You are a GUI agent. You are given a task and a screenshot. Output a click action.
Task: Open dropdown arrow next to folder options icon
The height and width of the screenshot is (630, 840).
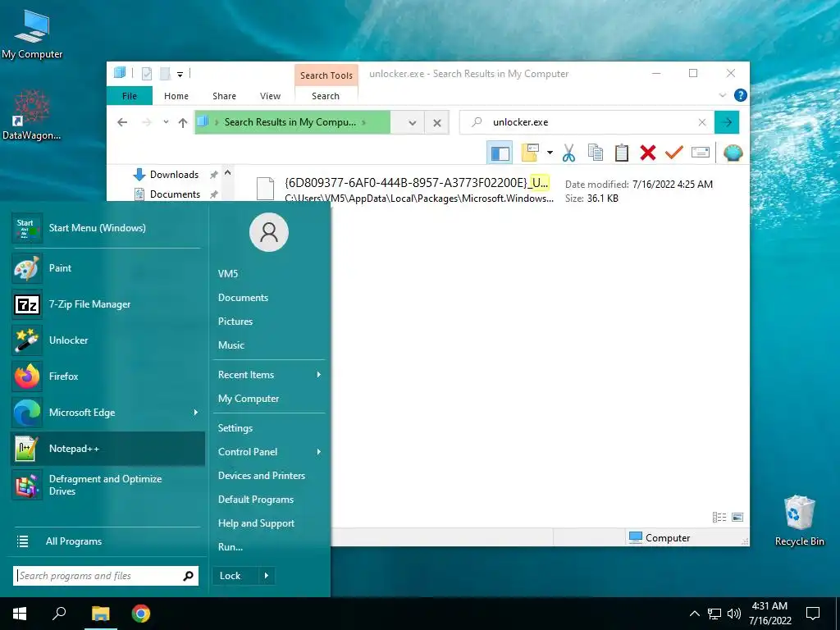pos(550,153)
